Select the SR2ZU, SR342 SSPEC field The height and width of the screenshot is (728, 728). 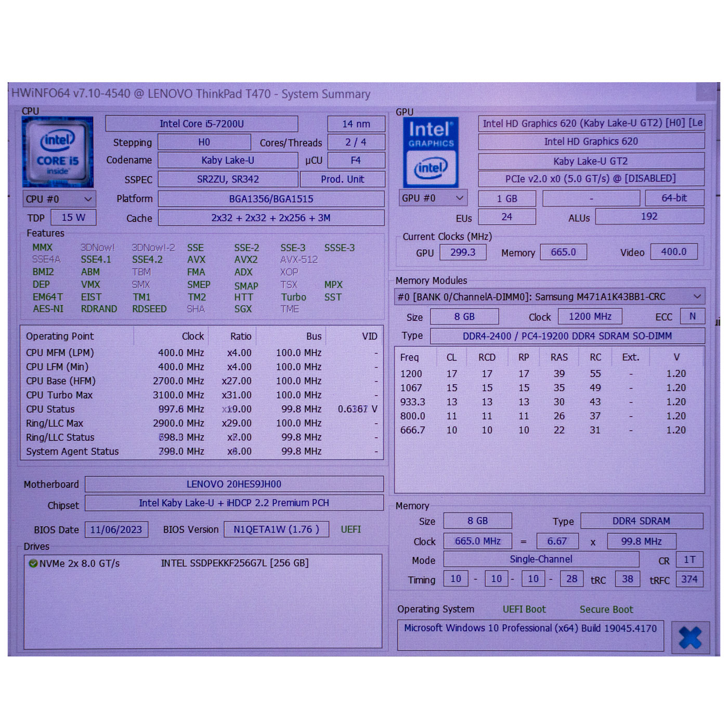pyautogui.click(x=228, y=179)
